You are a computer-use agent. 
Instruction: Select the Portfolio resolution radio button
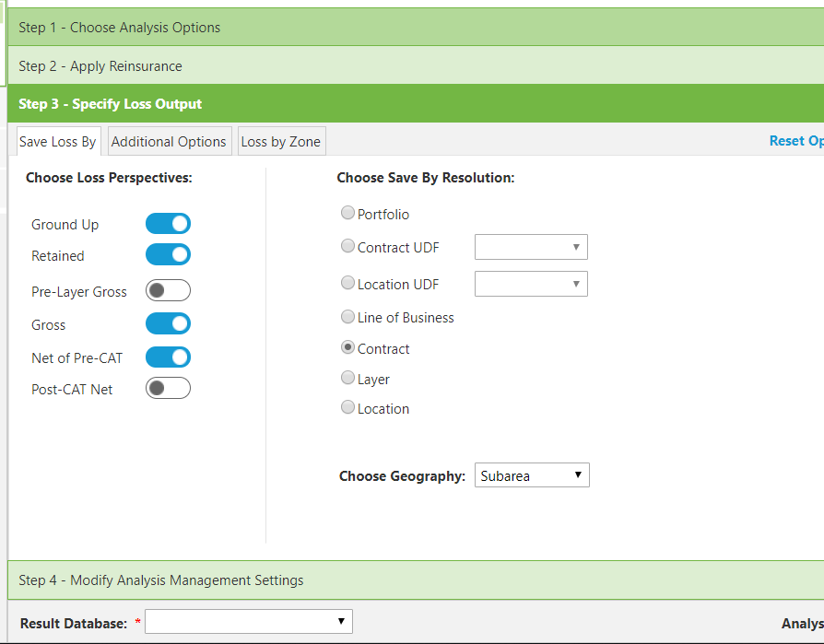point(347,213)
